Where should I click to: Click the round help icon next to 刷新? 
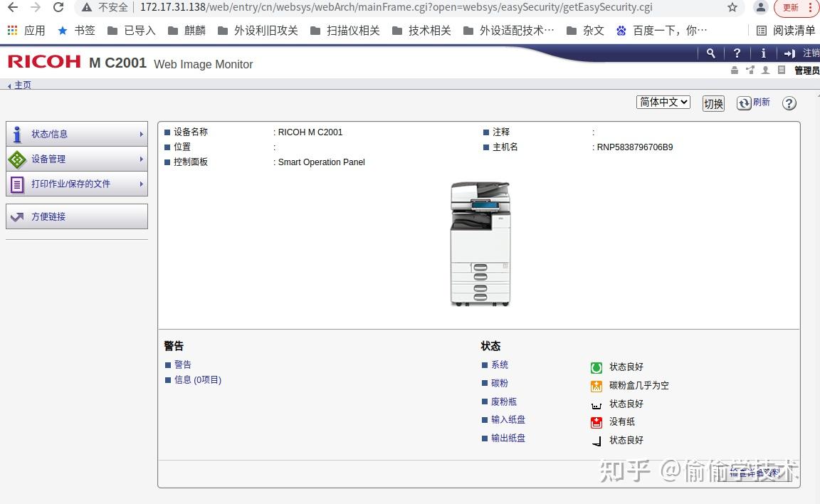pyautogui.click(x=789, y=103)
